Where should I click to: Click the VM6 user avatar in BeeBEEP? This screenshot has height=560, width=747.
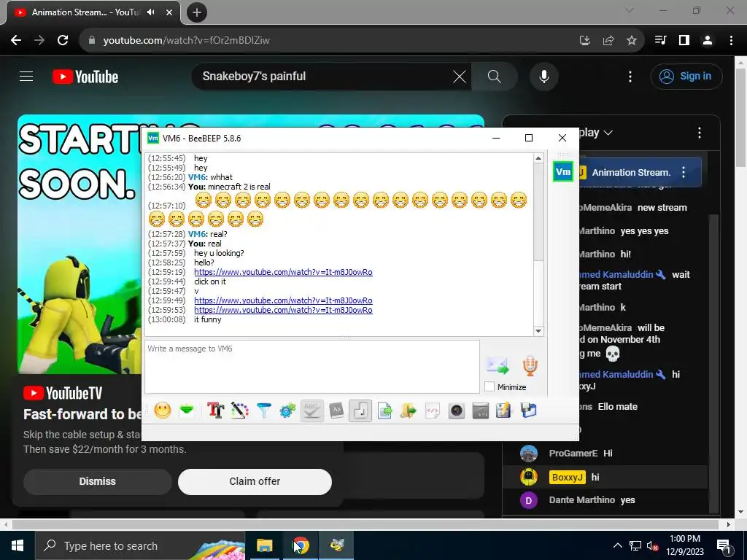point(562,172)
